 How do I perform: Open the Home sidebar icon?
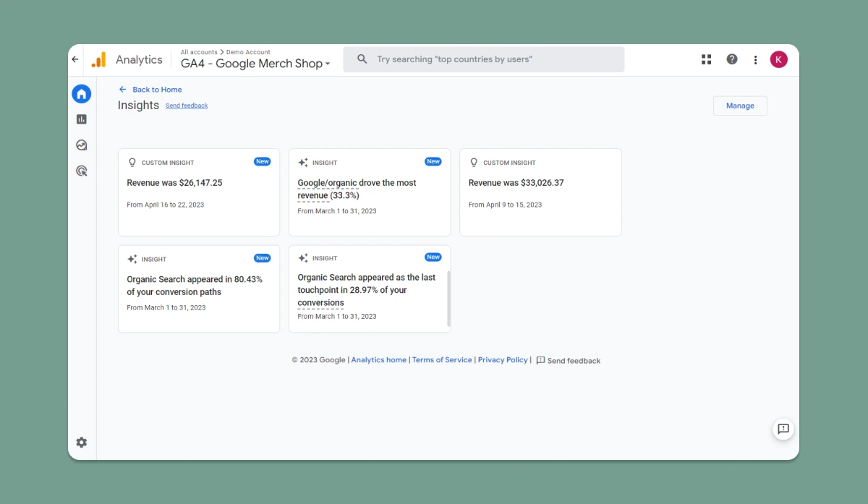click(82, 93)
